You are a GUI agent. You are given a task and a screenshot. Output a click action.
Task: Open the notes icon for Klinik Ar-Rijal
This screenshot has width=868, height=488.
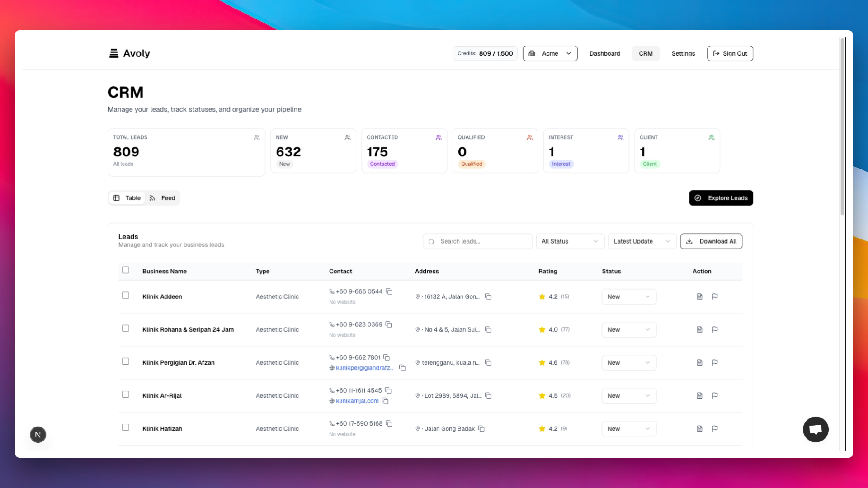pos(699,395)
